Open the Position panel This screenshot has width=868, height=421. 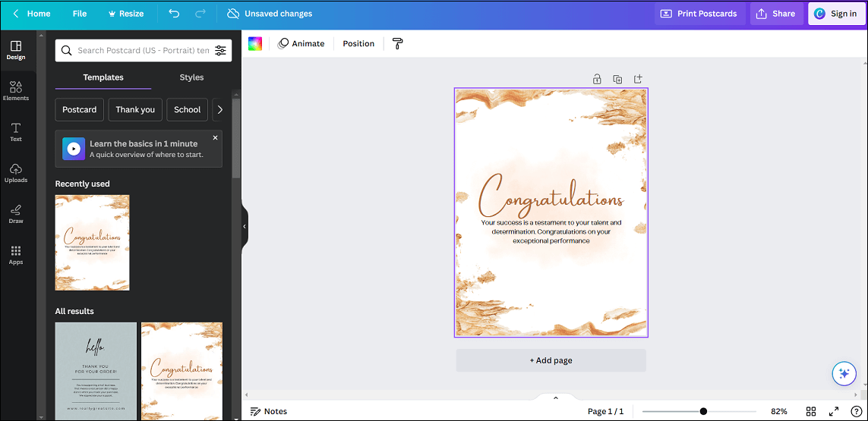pos(358,44)
